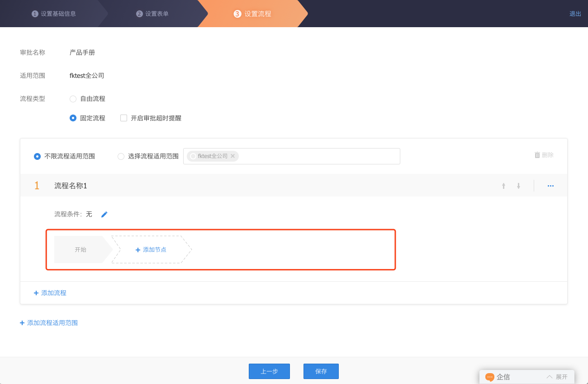This screenshot has height=384, width=588.
Task: Expand the 企信 chat panel
Action: coord(557,377)
